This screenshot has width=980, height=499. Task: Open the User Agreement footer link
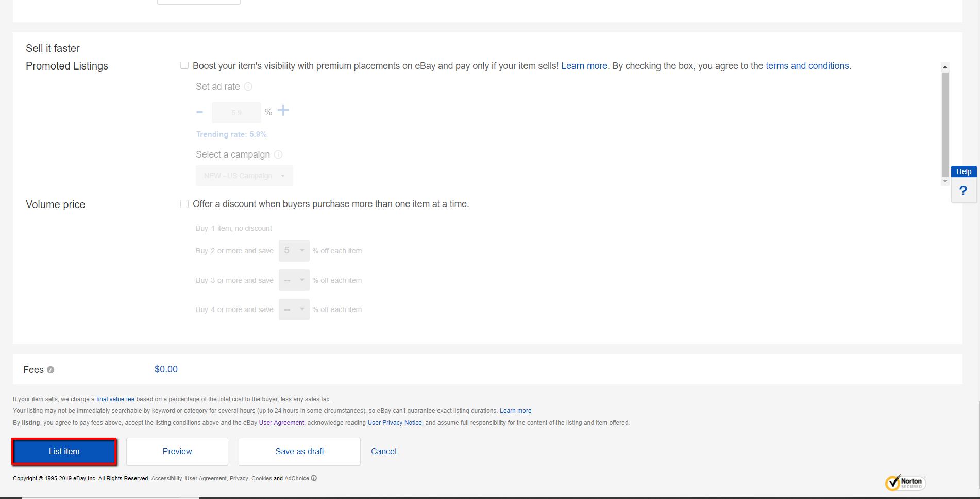tap(206, 479)
